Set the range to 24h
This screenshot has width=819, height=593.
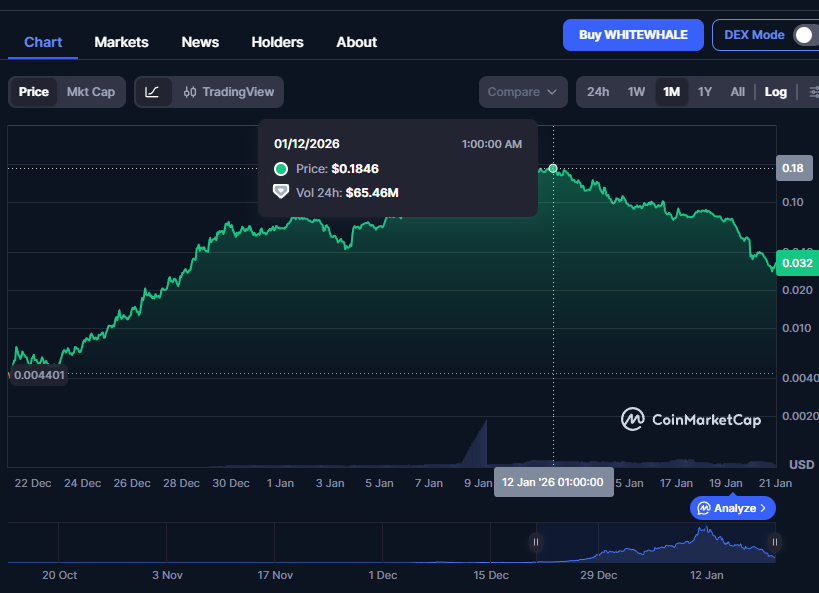tap(598, 92)
